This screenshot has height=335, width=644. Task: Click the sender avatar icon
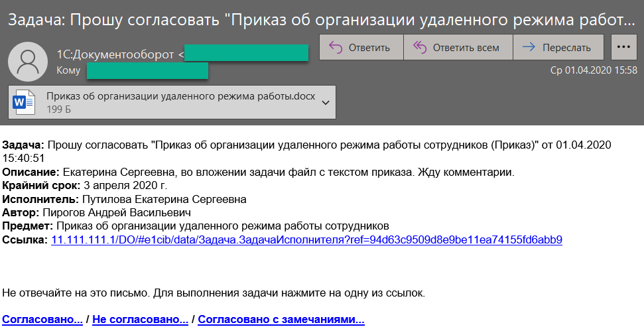click(x=28, y=62)
